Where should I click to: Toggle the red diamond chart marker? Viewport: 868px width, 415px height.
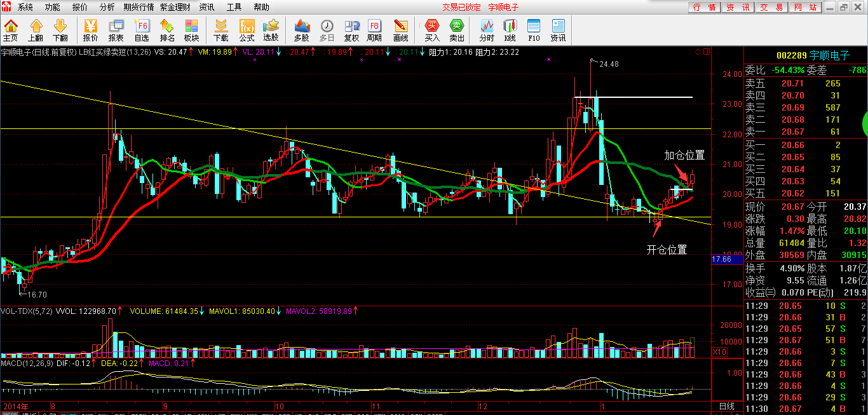pyautogui.click(x=698, y=51)
